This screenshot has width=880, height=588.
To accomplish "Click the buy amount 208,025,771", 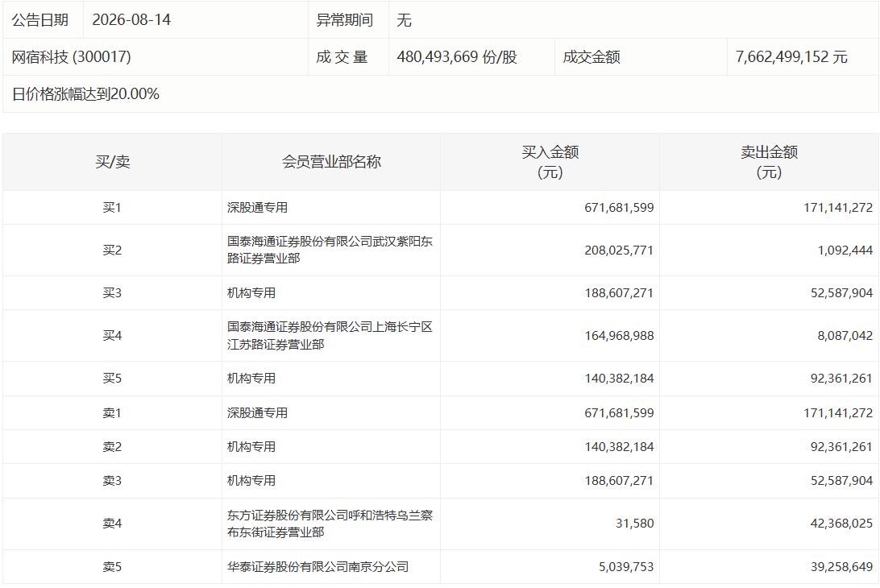I will 619,251.
